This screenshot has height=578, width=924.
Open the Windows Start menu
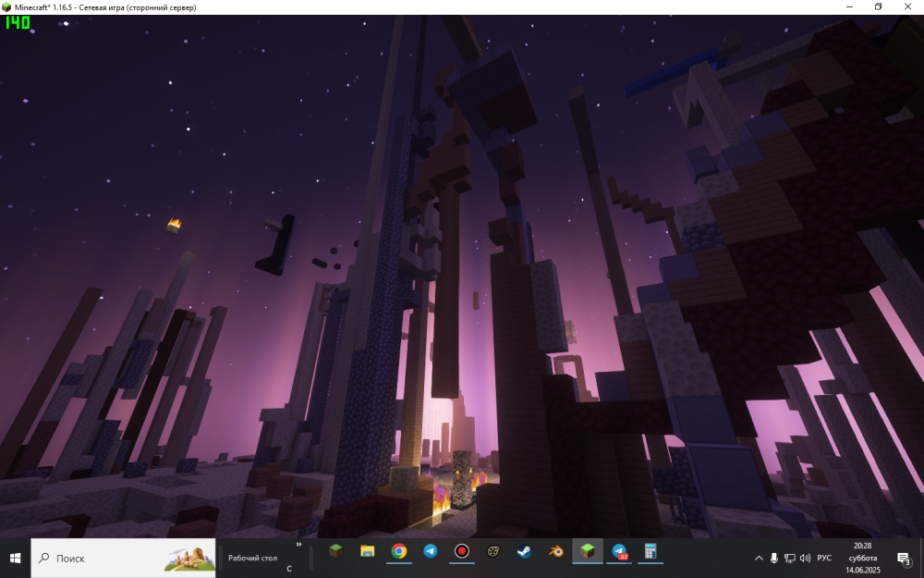pyautogui.click(x=16, y=558)
